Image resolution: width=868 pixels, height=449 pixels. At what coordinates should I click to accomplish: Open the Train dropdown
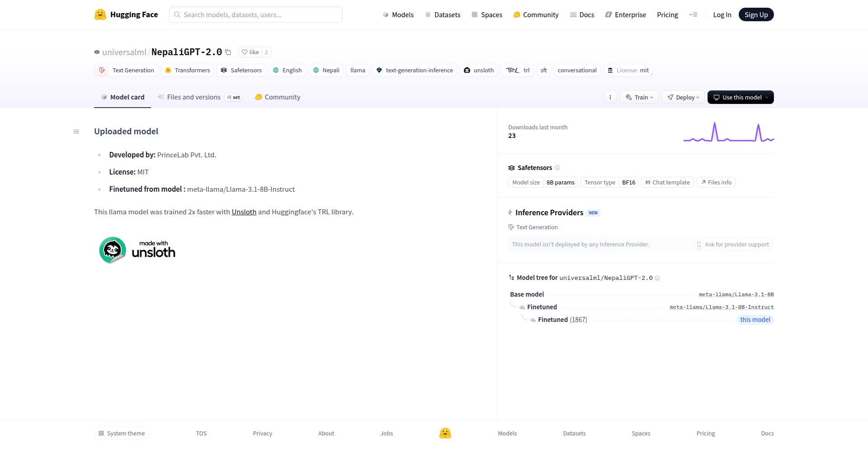click(638, 97)
